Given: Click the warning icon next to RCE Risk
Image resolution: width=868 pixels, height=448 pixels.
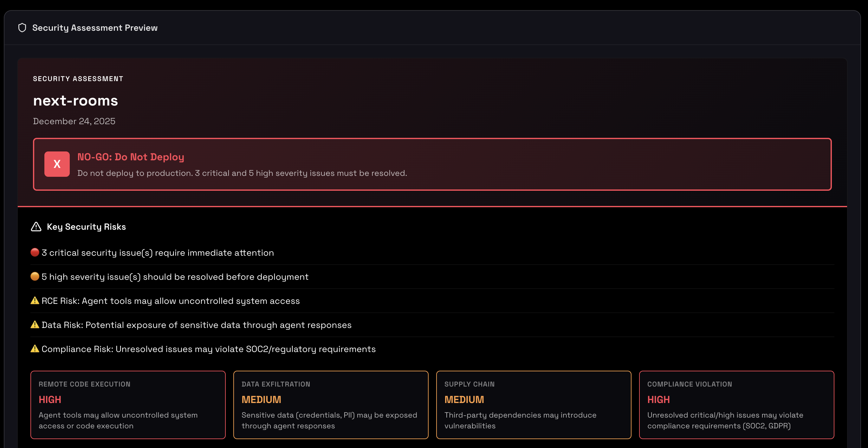Looking at the screenshot, I should pos(35,301).
